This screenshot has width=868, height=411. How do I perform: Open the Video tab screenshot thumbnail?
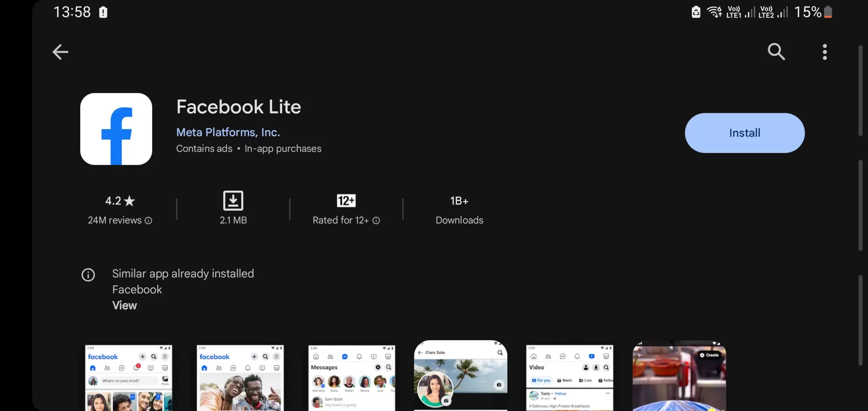[x=570, y=378]
